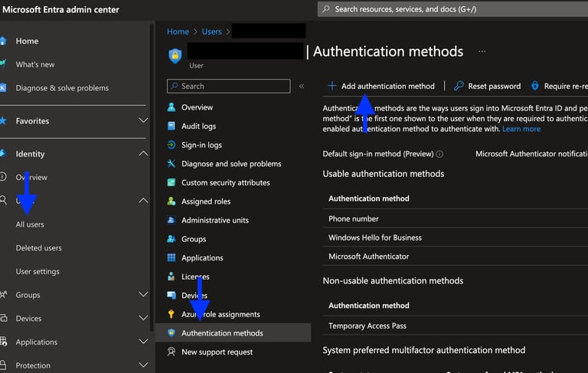Open Azure role assignments in user menu
Image resolution: width=588 pixels, height=373 pixels.
[x=220, y=315]
